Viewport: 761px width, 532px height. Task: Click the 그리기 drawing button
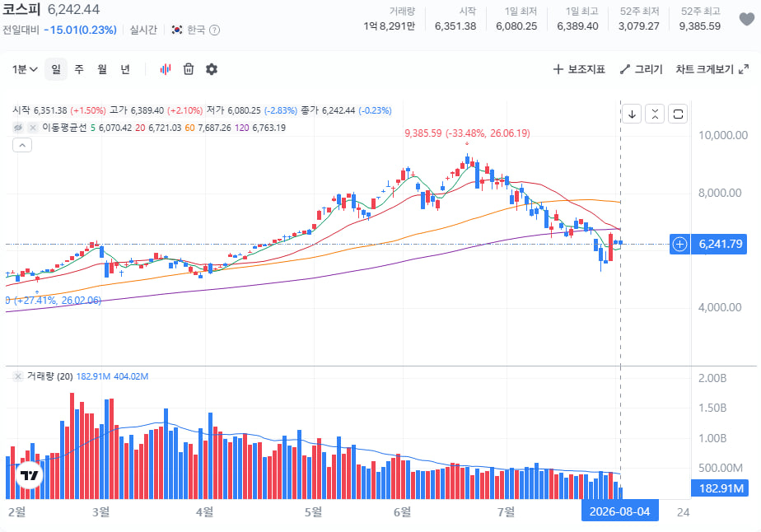click(641, 69)
